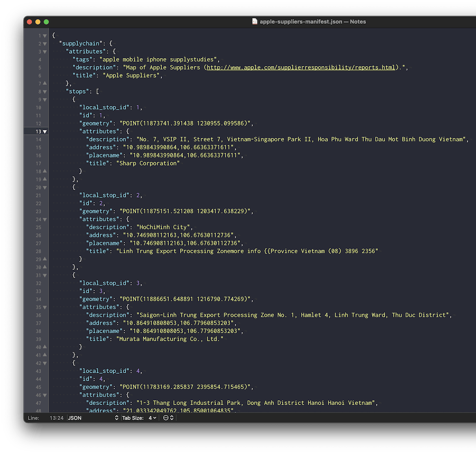This screenshot has height=454, width=476.
Task: Click the fold end marker on line 7
Action: (x=45, y=83)
